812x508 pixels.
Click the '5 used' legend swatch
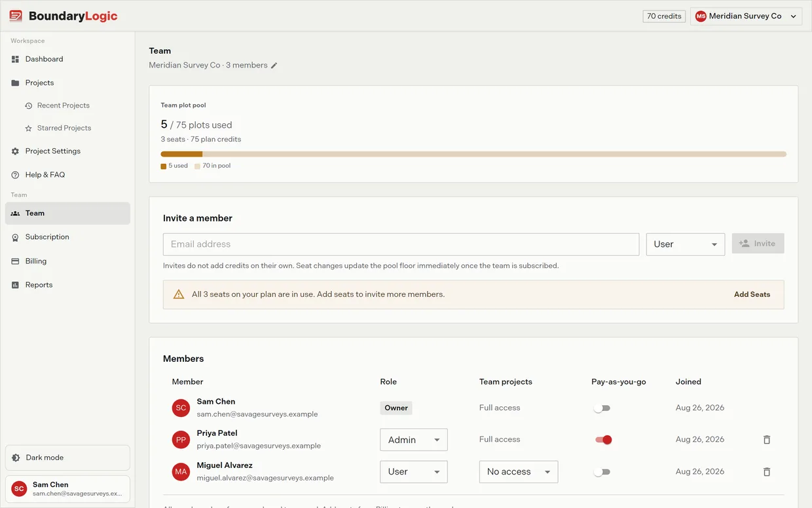(x=163, y=166)
